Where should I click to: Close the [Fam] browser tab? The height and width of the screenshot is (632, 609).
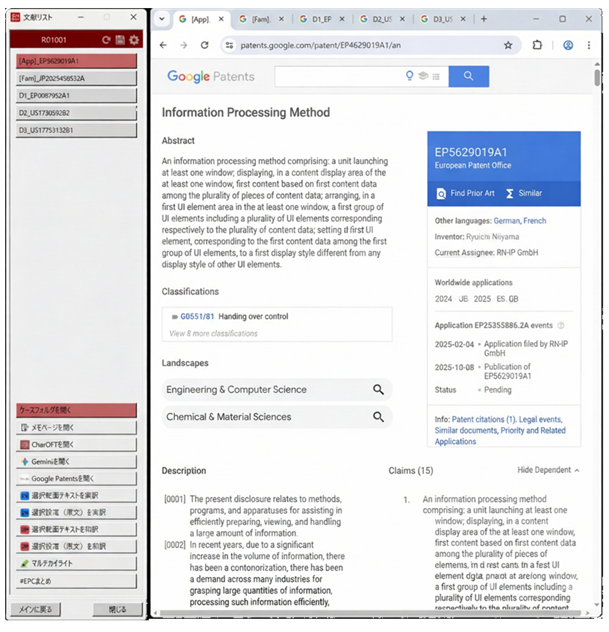click(x=281, y=19)
